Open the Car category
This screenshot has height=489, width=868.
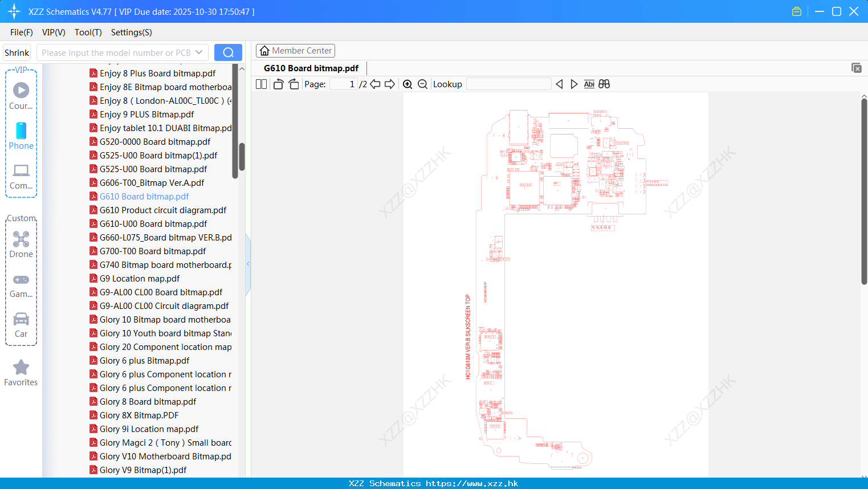21,319
